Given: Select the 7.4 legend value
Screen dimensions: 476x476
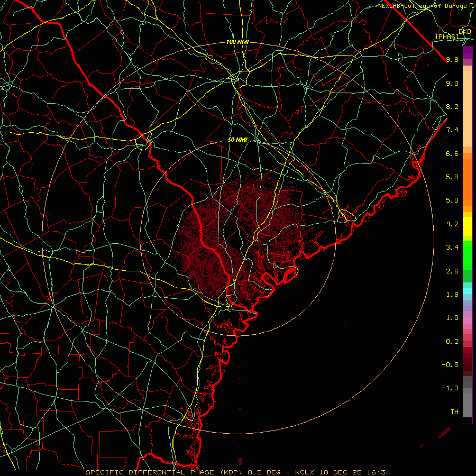Looking at the screenshot, I should [452, 130].
